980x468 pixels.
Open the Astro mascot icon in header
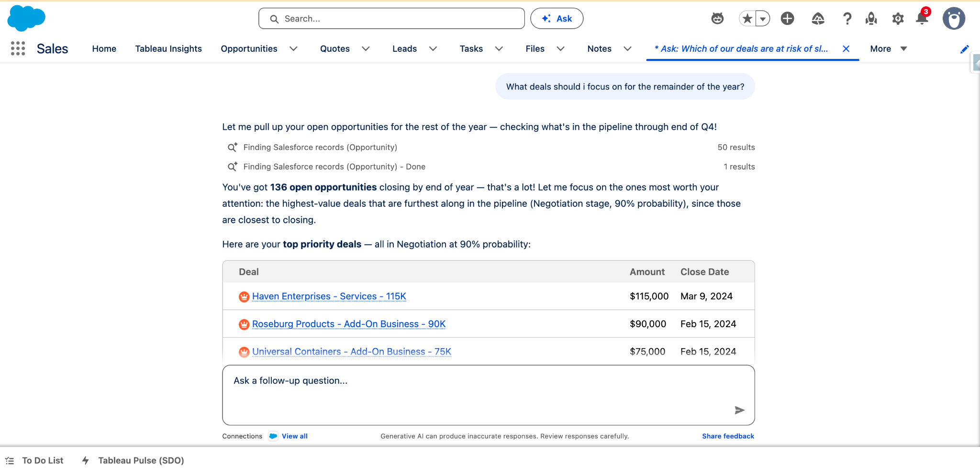(x=717, y=19)
